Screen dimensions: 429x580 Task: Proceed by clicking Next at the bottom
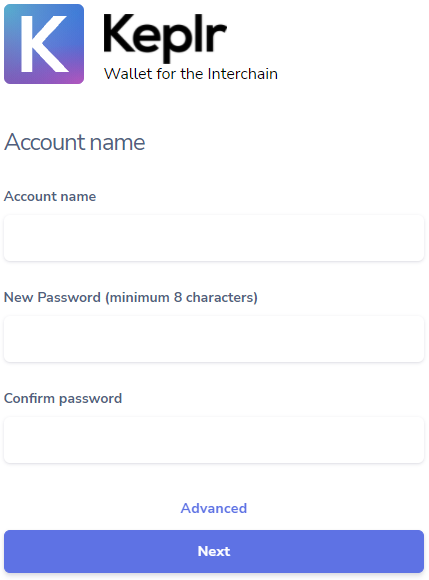tap(214, 551)
